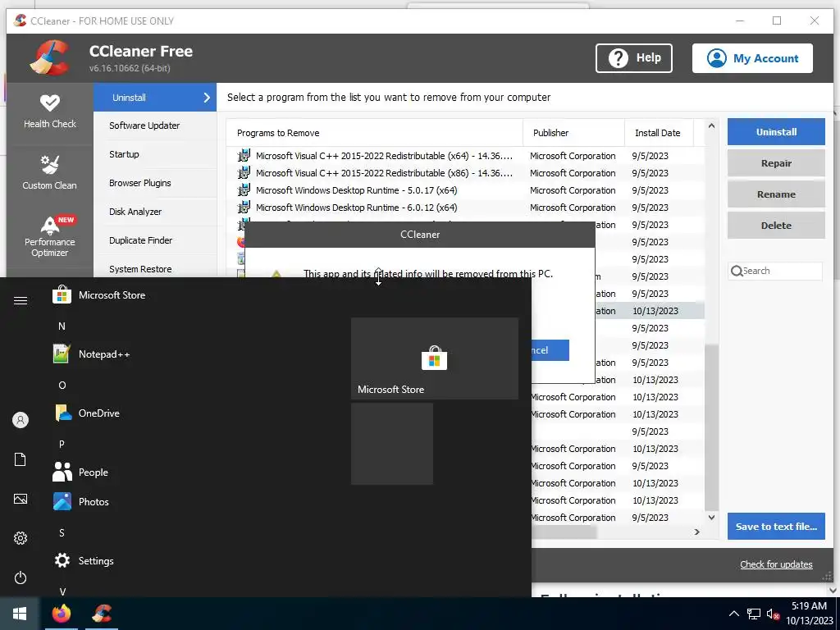The width and height of the screenshot is (840, 630).
Task: Click the blue Uninstall button
Action: [x=776, y=132]
